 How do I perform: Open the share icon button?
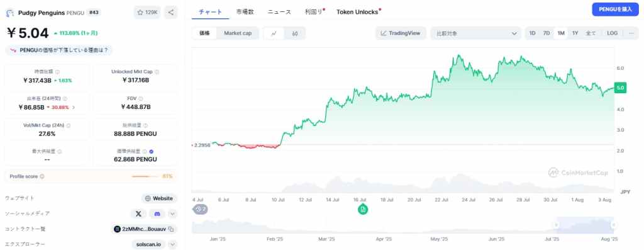(x=171, y=13)
